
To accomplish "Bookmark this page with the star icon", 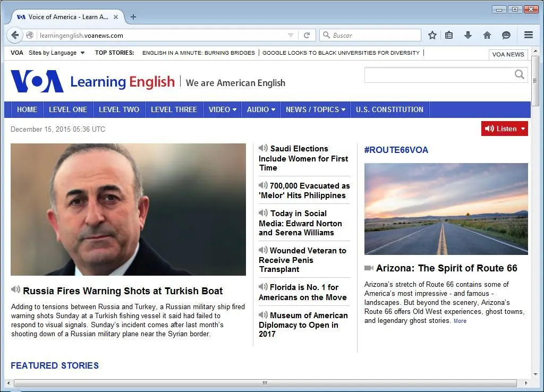I will pyautogui.click(x=432, y=35).
